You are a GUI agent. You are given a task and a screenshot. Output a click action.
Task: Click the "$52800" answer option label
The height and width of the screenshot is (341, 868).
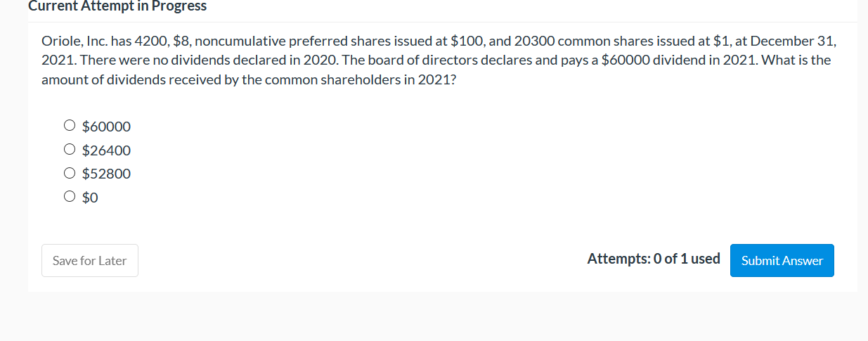click(106, 174)
